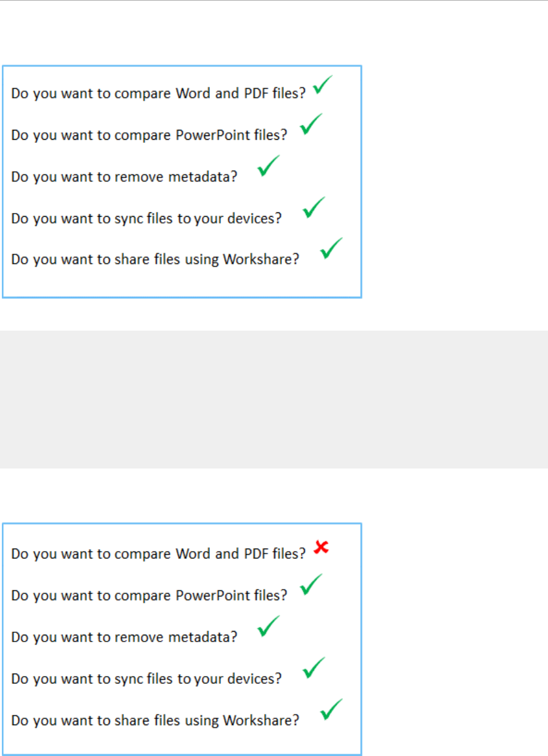Click green checkmark beside PowerPoint question in bottom box
Screen dimensions: 548x756
coord(311,585)
